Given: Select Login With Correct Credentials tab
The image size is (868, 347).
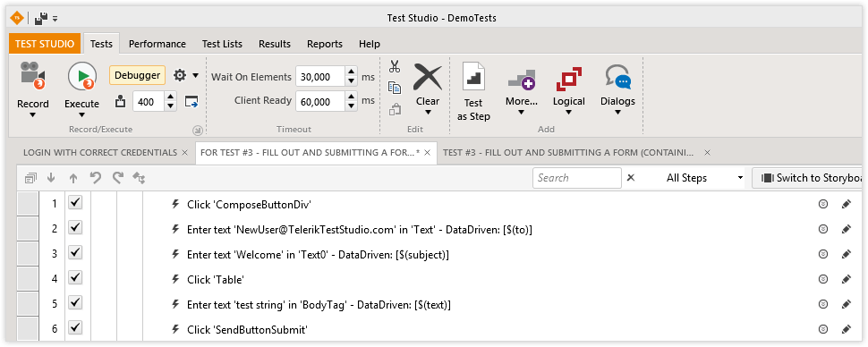Looking at the screenshot, I should click(x=100, y=152).
